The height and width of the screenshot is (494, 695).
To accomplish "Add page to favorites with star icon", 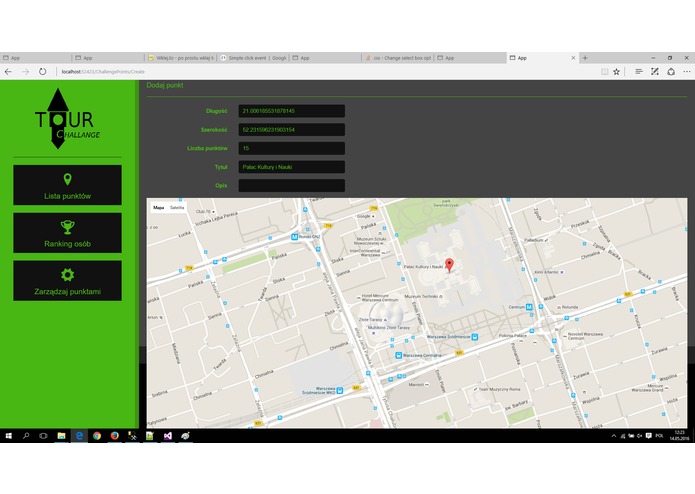I will tap(617, 71).
